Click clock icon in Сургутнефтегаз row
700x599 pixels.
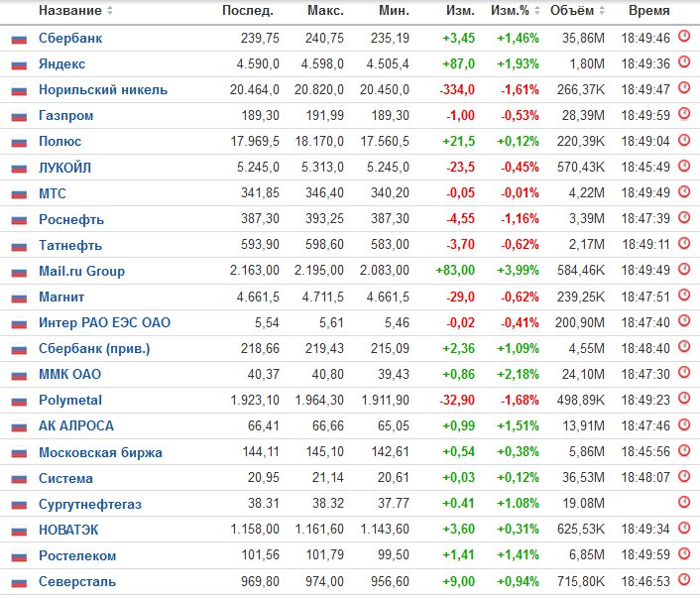[684, 502]
